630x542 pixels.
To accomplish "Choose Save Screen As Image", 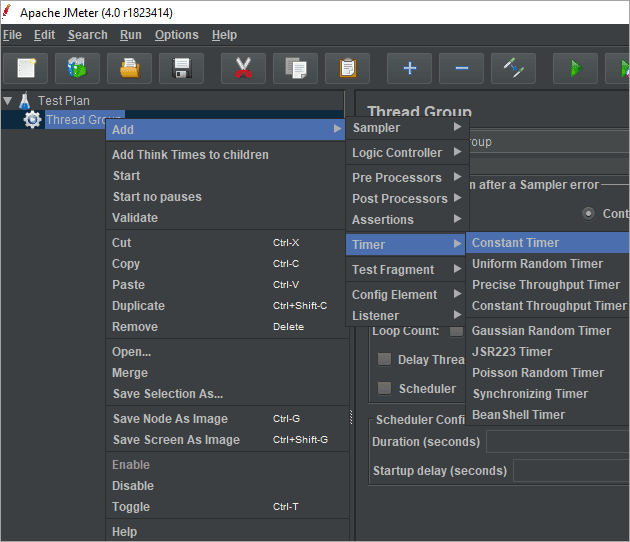I will [227, 440].
